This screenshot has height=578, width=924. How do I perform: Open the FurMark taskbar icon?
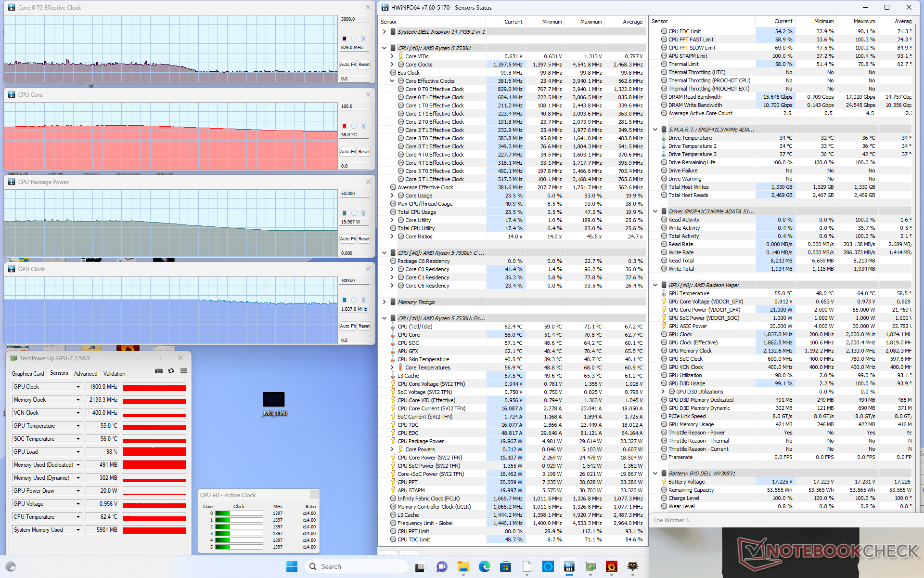click(x=611, y=566)
